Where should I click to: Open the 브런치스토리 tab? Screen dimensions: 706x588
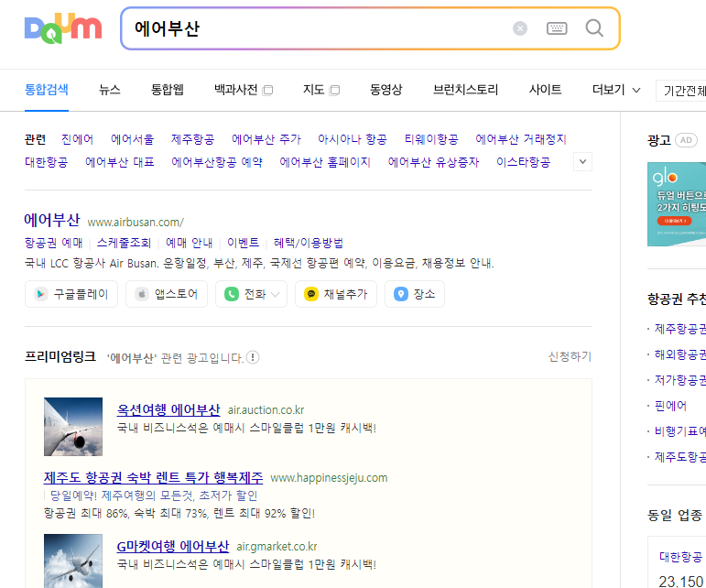point(465,90)
